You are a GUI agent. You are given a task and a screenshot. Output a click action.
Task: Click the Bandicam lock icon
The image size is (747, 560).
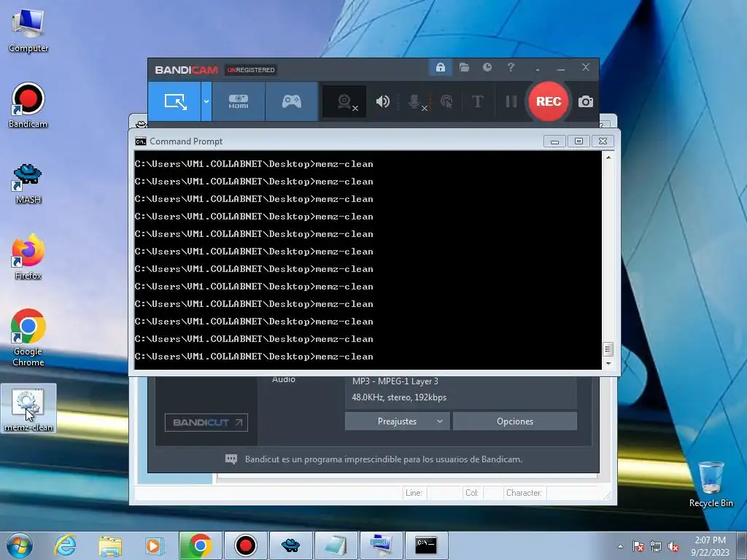click(440, 68)
